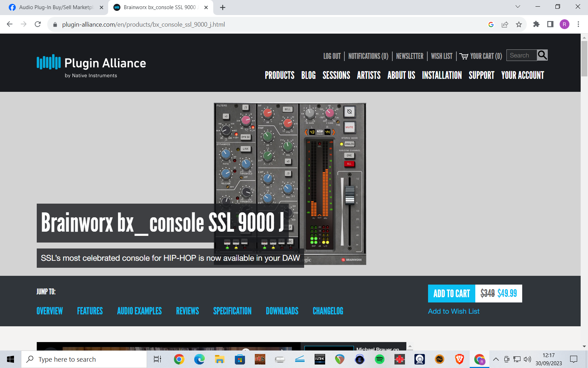Launch Microsoft Edge from taskbar
This screenshot has height=368, width=588.
(x=199, y=359)
